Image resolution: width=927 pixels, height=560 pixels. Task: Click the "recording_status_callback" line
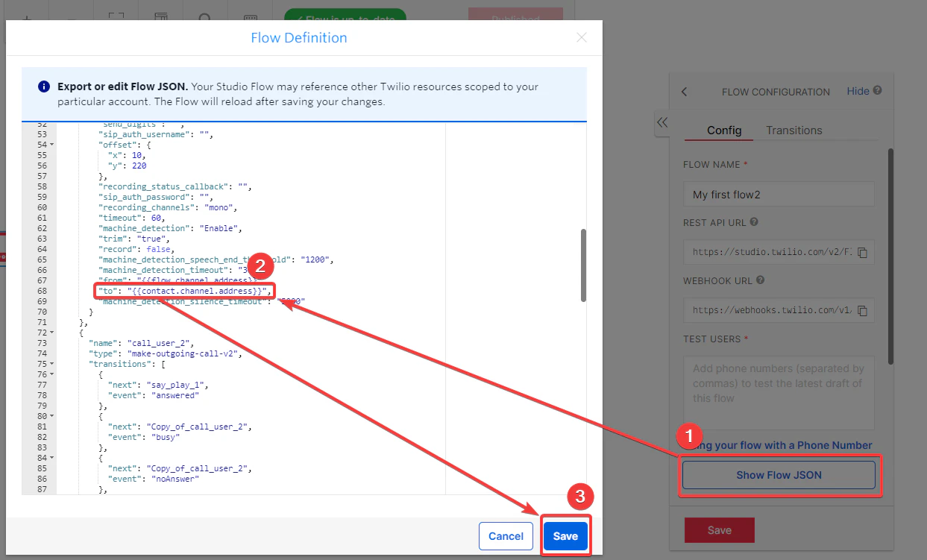[x=176, y=186]
